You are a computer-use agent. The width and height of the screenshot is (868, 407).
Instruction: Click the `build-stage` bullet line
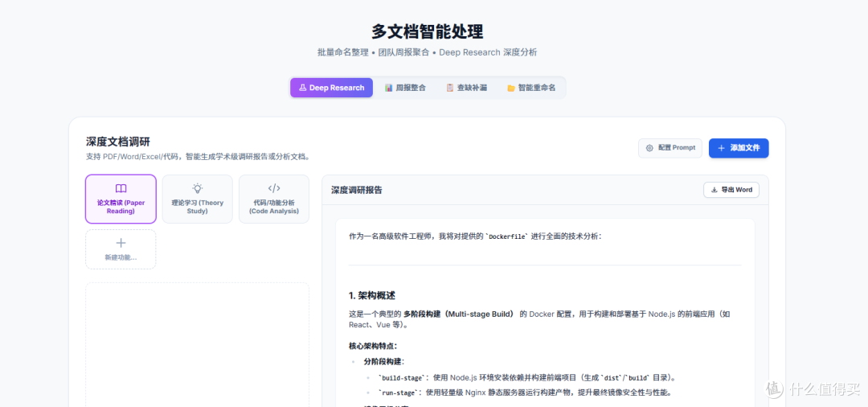pyautogui.click(x=527, y=378)
